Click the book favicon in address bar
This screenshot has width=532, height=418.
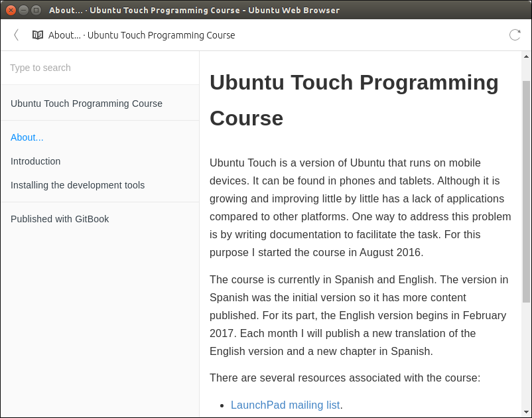click(x=38, y=35)
